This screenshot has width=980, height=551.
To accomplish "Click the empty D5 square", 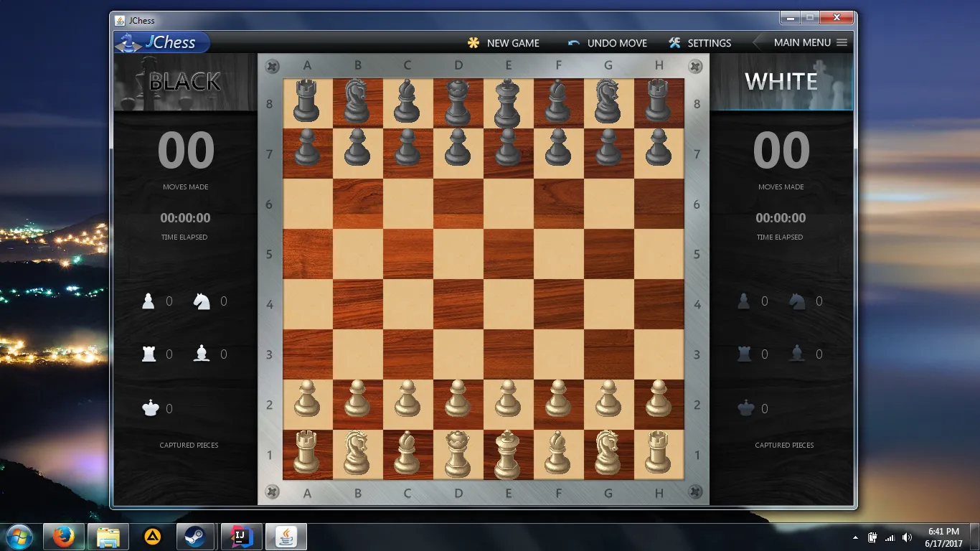I will [x=458, y=254].
